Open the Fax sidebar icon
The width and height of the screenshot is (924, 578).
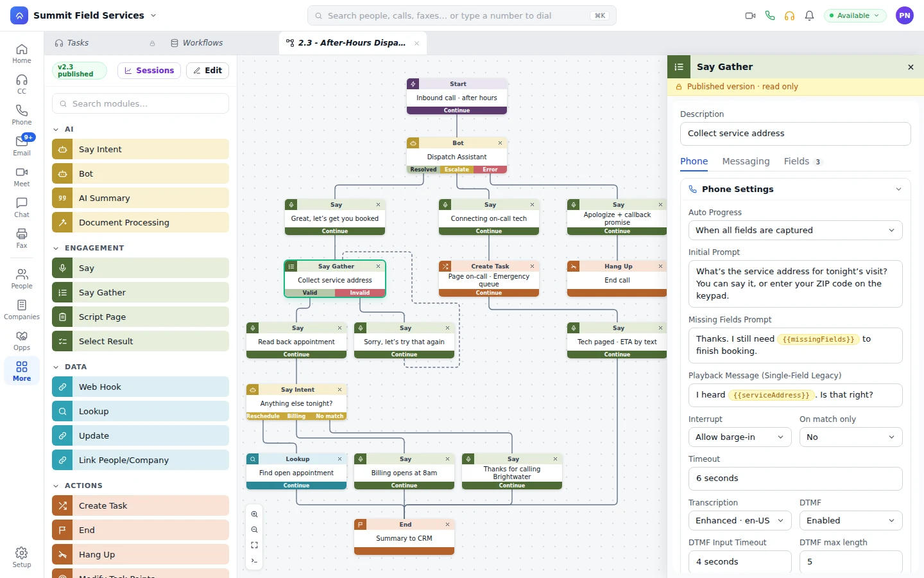(x=22, y=238)
